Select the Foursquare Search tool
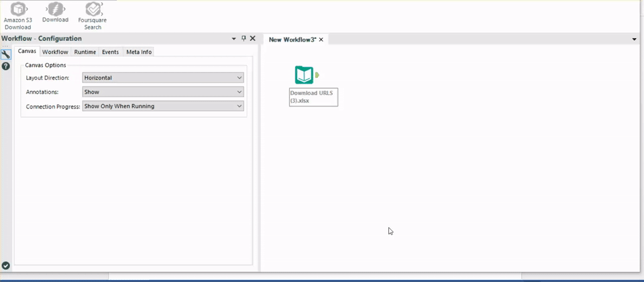The width and height of the screenshot is (644, 282). tap(93, 16)
